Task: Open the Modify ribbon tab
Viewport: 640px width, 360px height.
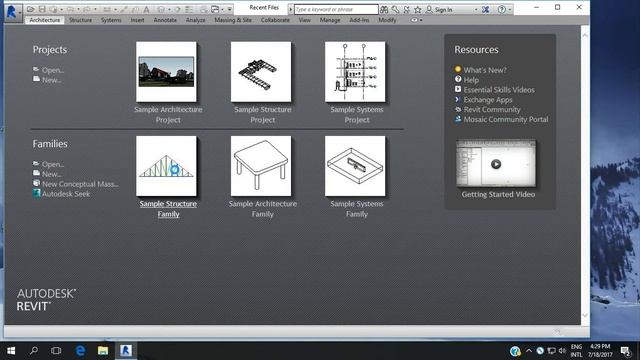Action: pyautogui.click(x=387, y=20)
